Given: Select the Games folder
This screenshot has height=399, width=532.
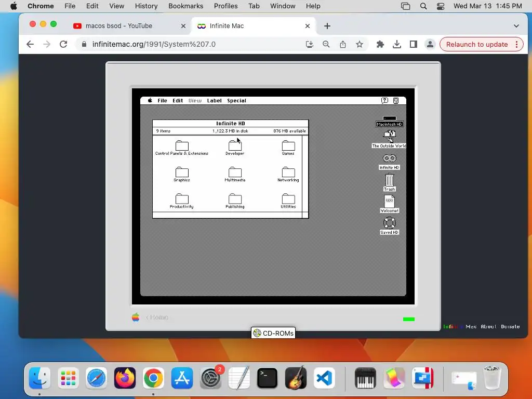Looking at the screenshot, I should coord(288,146).
